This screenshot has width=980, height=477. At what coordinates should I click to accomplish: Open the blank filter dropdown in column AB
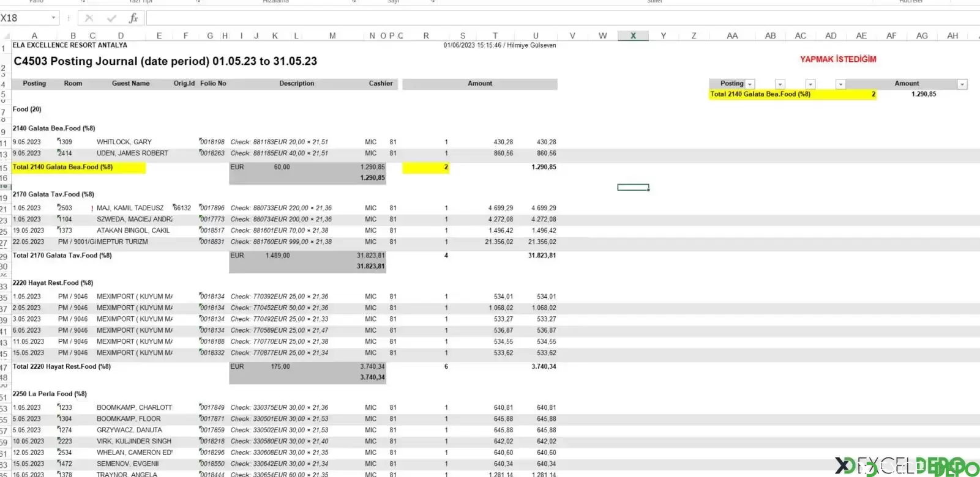(x=780, y=84)
